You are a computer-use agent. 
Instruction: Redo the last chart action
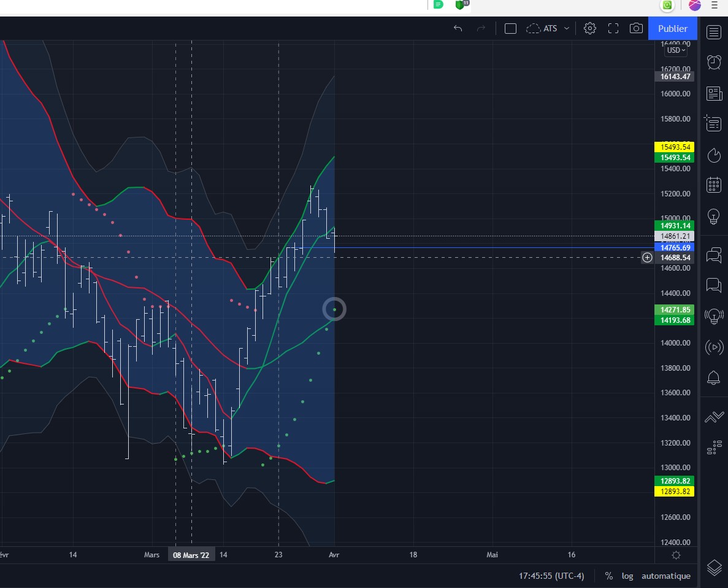481,28
